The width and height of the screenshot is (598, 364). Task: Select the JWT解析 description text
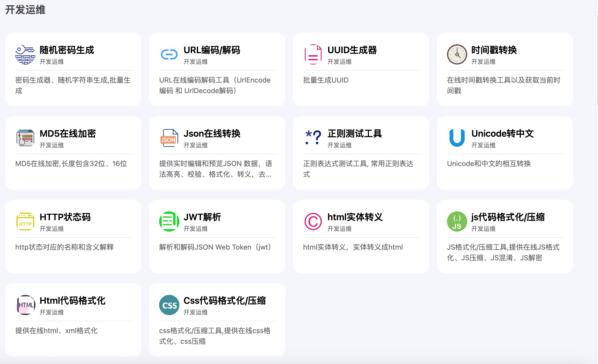coord(215,247)
